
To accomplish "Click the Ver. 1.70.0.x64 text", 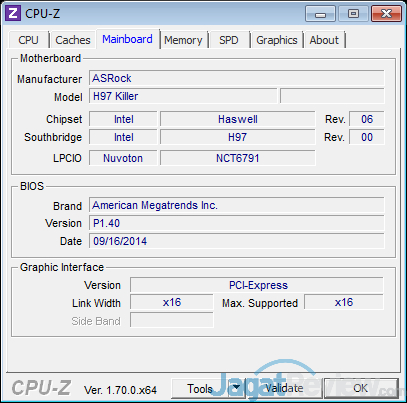I will coord(120,390).
